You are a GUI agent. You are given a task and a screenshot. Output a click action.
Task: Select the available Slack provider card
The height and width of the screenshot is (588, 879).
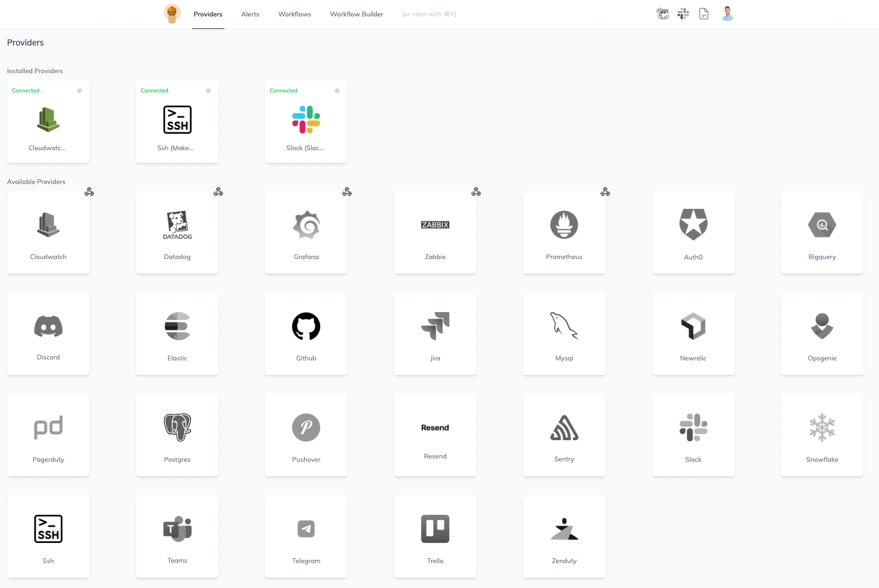click(694, 435)
